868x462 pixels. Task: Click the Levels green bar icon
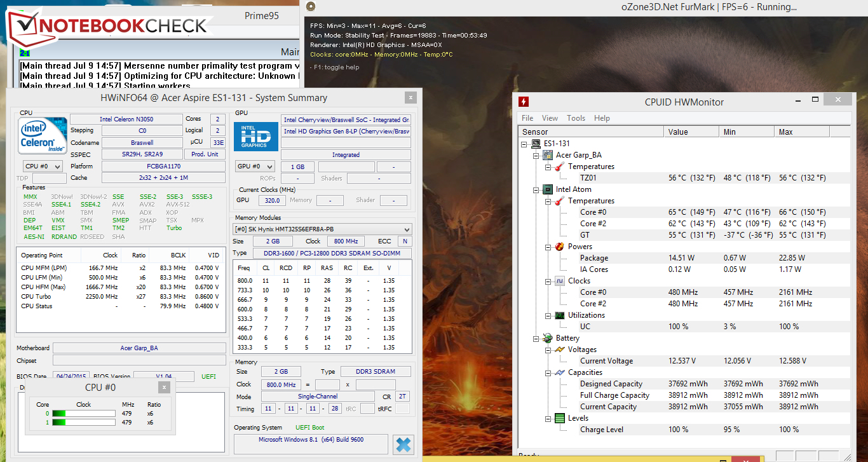(x=559, y=418)
